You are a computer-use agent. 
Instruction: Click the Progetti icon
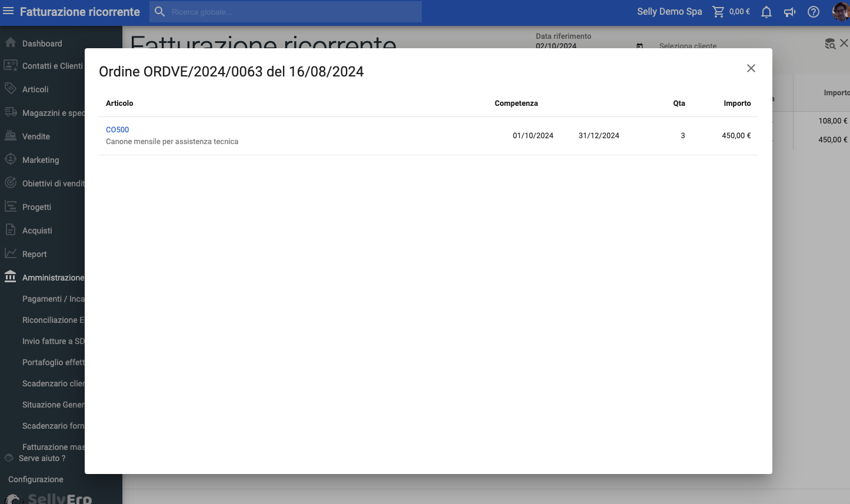11,206
